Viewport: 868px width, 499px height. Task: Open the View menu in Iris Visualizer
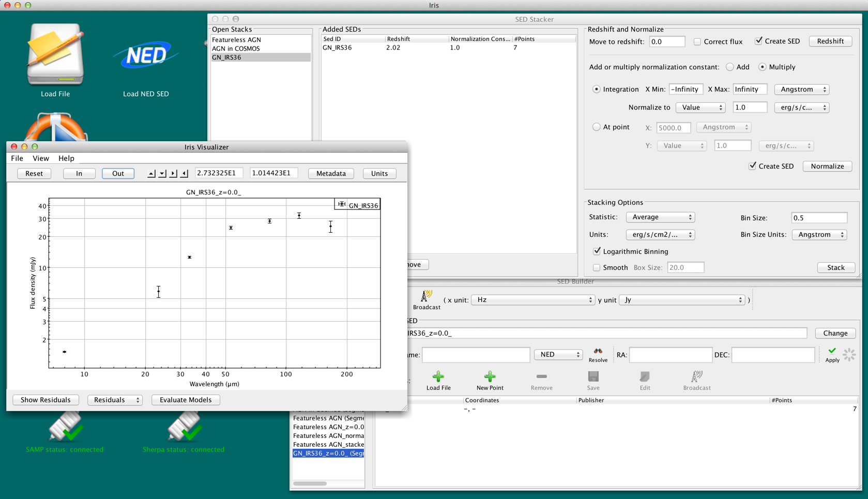coord(41,158)
